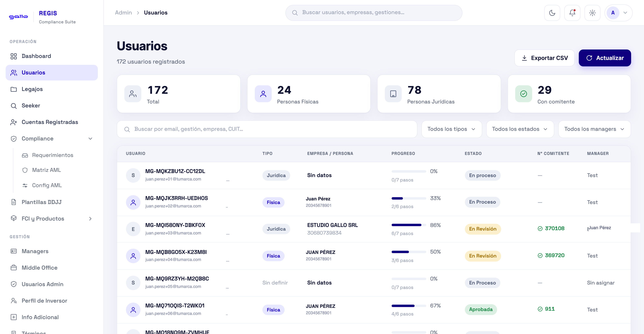Open Middle Office briefcase item

(x=52, y=268)
